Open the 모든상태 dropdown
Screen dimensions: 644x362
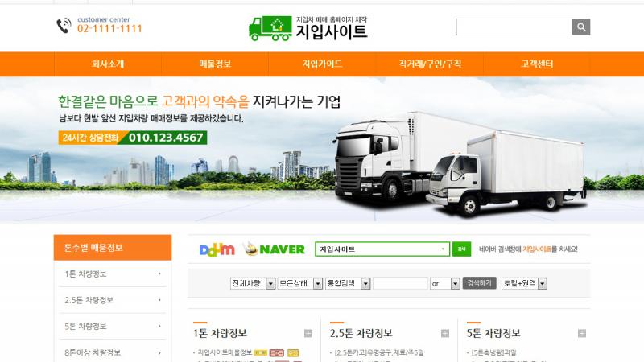point(299,283)
